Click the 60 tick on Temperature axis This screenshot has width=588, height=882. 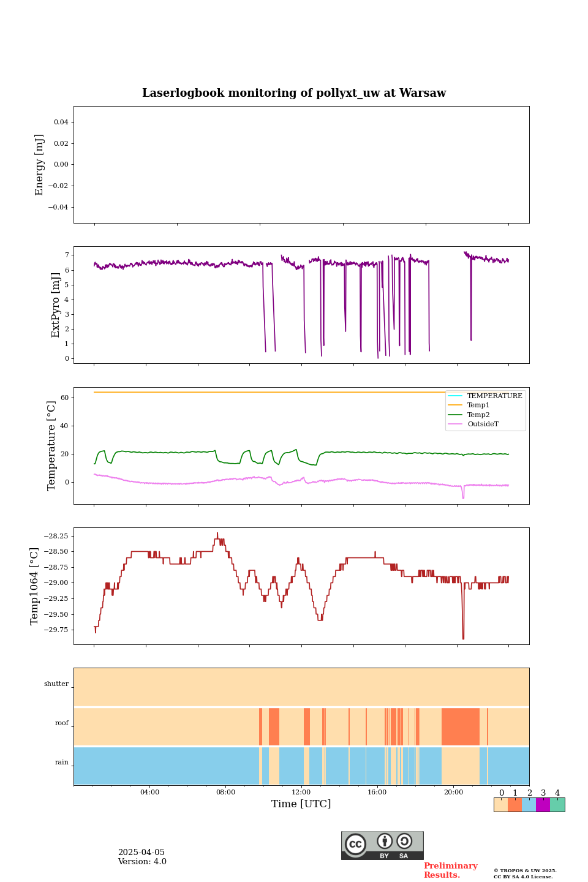[x=64, y=398]
